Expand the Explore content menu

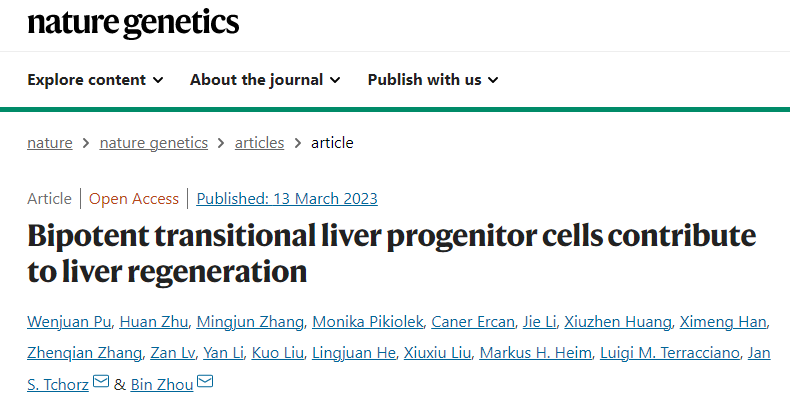click(95, 80)
